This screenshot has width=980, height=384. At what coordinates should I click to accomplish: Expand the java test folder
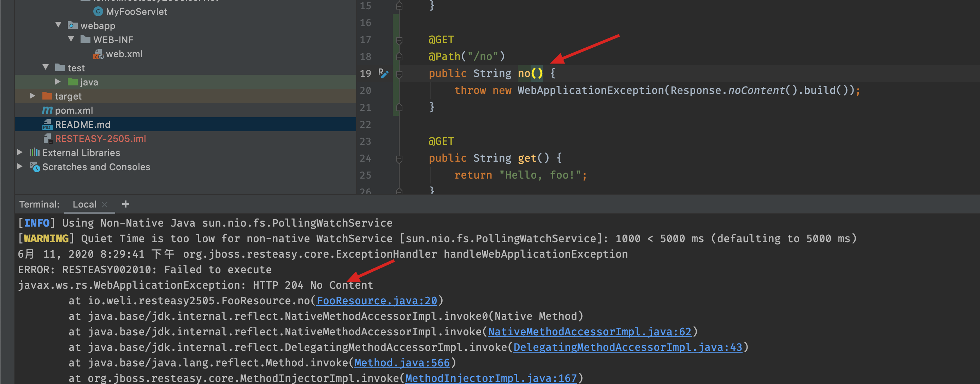pyautogui.click(x=58, y=82)
